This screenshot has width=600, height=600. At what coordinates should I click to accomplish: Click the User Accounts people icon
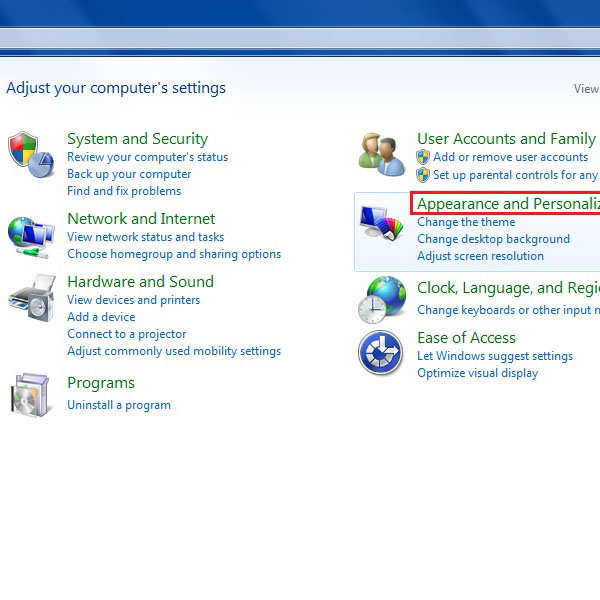tap(382, 155)
